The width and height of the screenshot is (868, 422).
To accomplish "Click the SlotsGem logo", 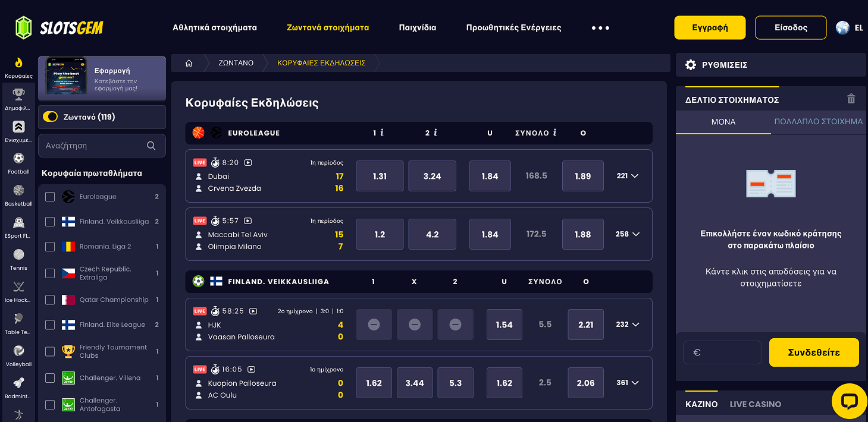I will coord(59,27).
